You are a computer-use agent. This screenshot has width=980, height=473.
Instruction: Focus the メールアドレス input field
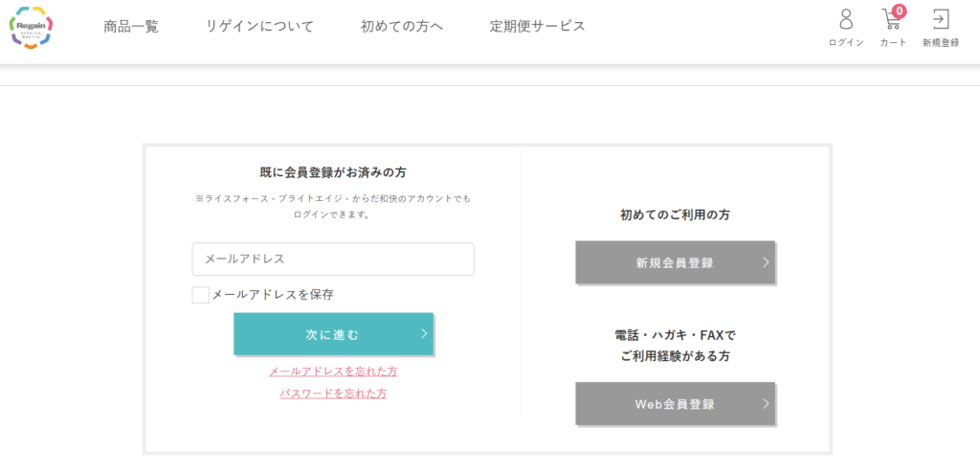(x=333, y=259)
